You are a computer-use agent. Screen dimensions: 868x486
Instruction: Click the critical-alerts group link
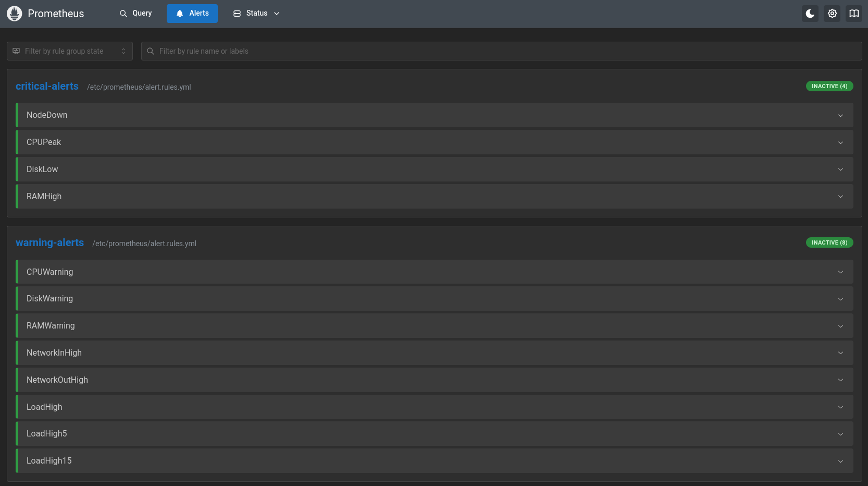click(47, 87)
